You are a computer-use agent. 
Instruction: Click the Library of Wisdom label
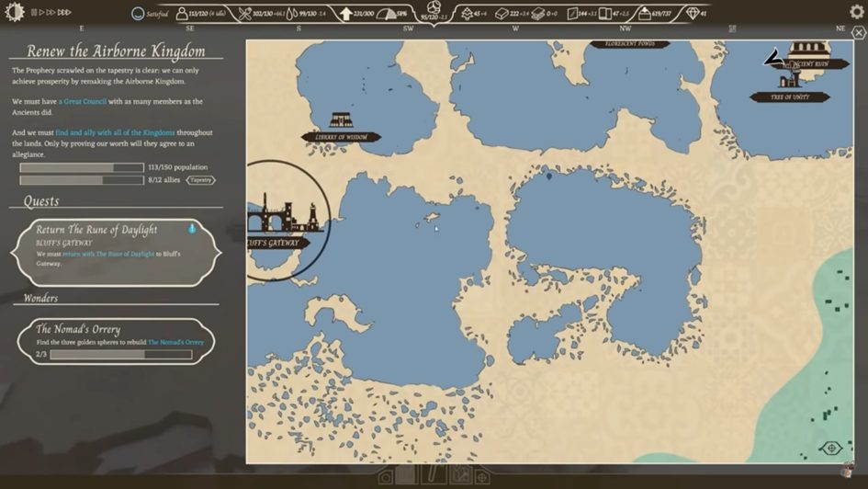pos(341,137)
